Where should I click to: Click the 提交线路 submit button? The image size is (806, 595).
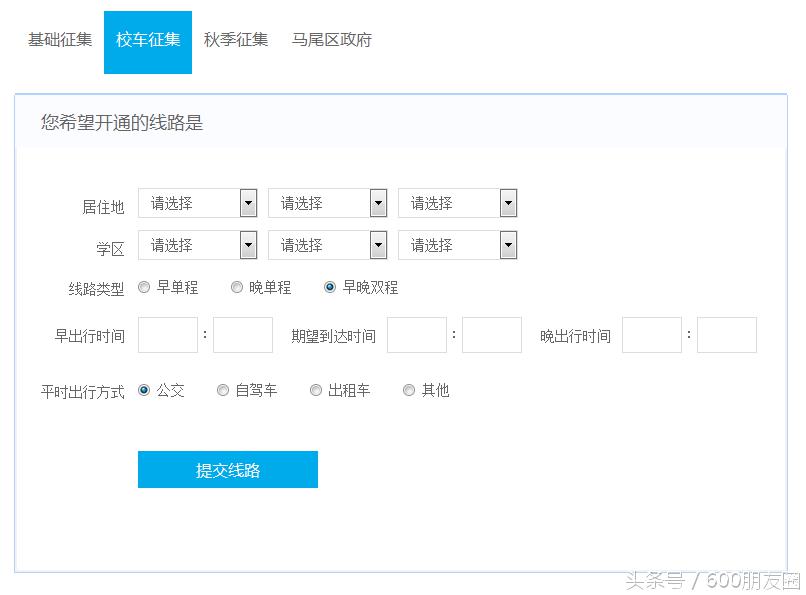[228, 468]
